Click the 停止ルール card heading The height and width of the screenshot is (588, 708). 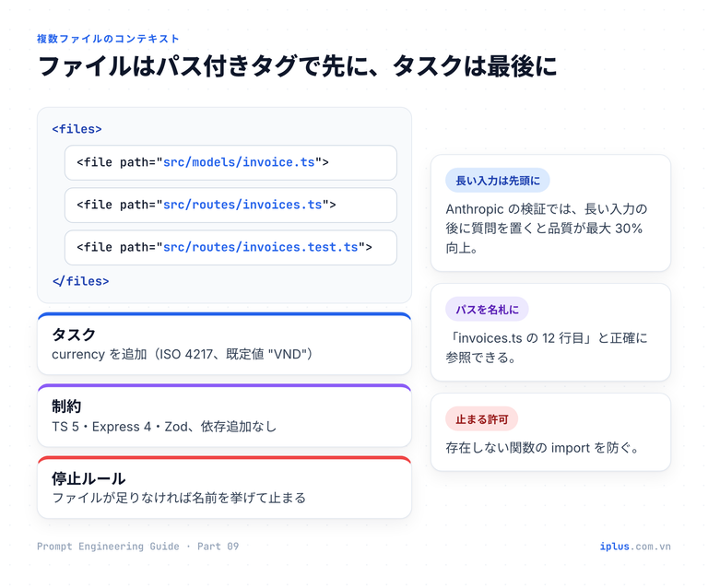(88, 478)
